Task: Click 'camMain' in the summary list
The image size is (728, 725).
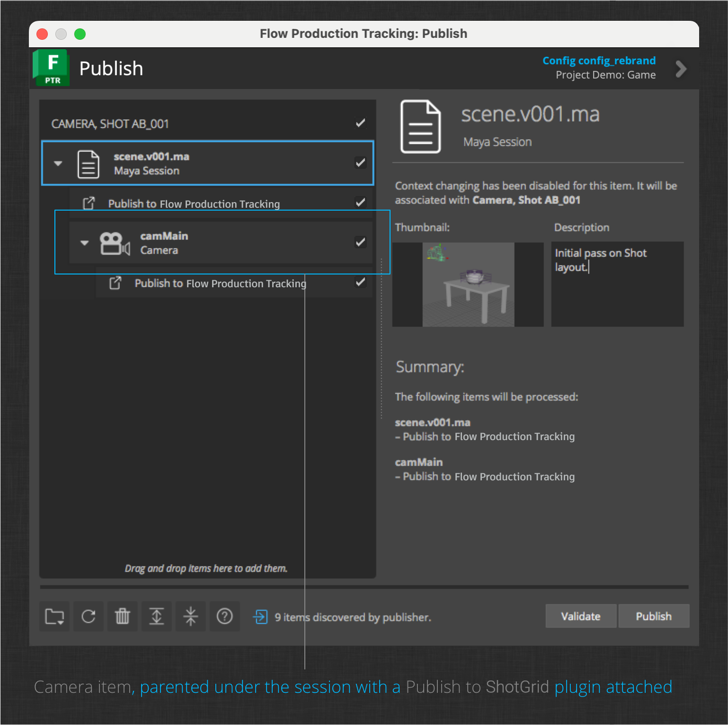Action: click(419, 462)
